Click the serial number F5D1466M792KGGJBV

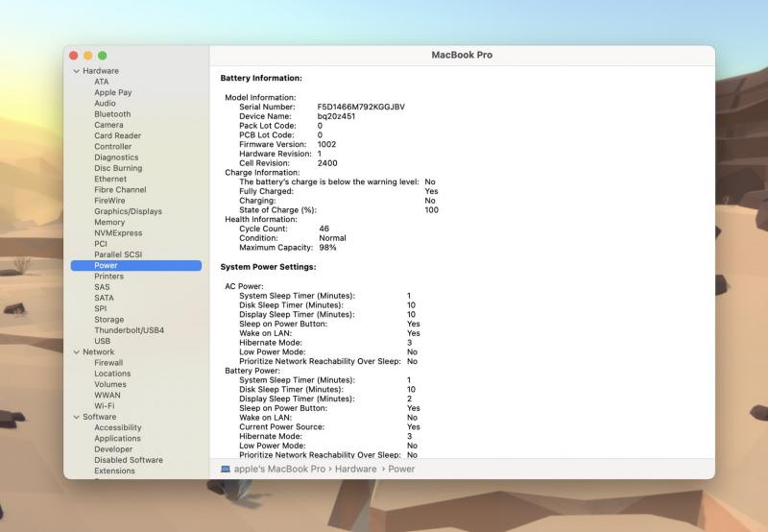(x=361, y=107)
